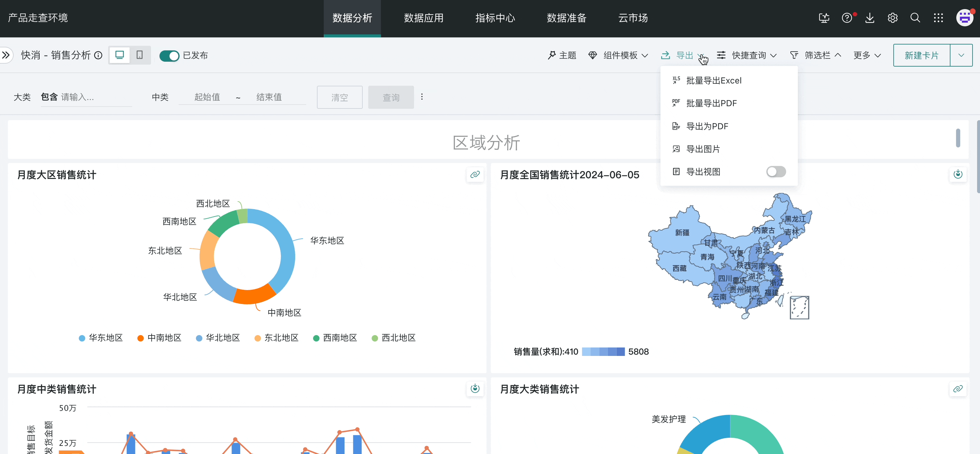980x454 pixels.
Task: Open the help question mark icon
Action: click(847, 18)
